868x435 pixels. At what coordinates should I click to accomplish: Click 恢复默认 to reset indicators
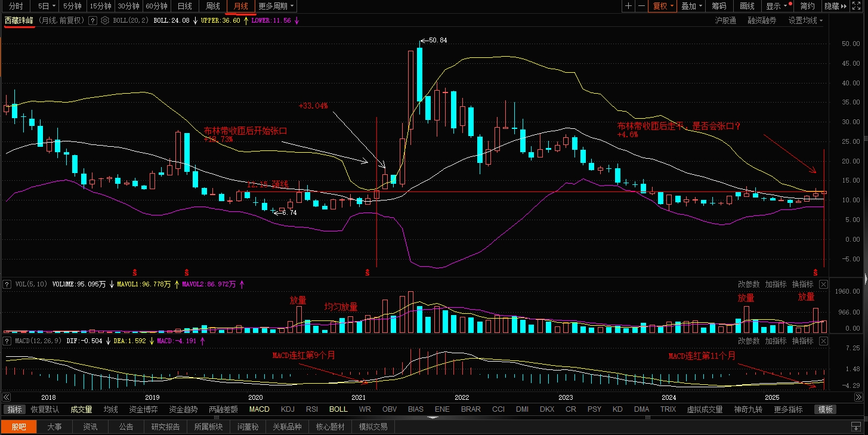45,409
